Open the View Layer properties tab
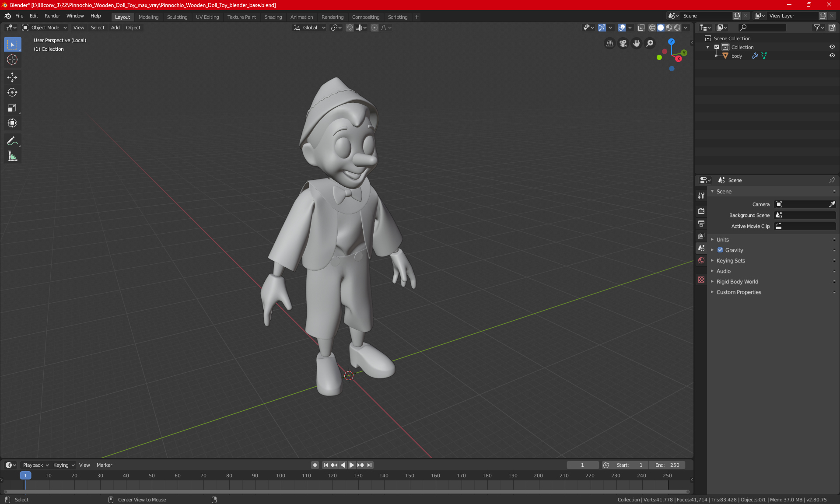840x504 pixels. [x=701, y=235]
